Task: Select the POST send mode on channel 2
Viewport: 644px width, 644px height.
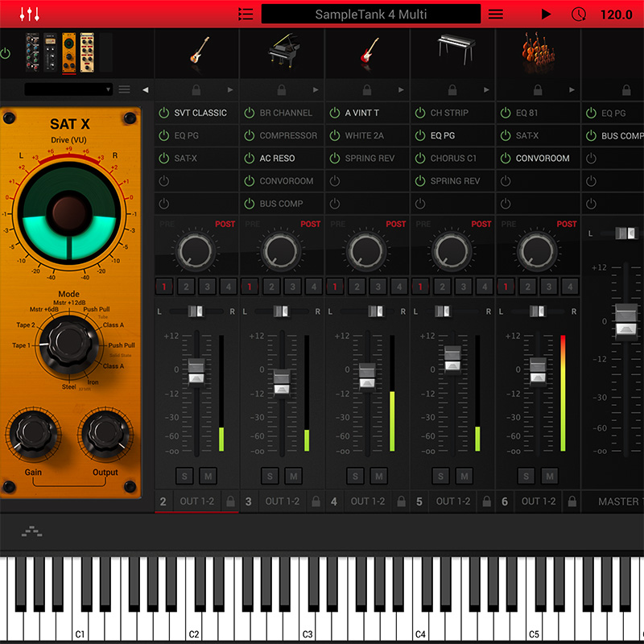Action: pyautogui.click(x=225, y=224)
